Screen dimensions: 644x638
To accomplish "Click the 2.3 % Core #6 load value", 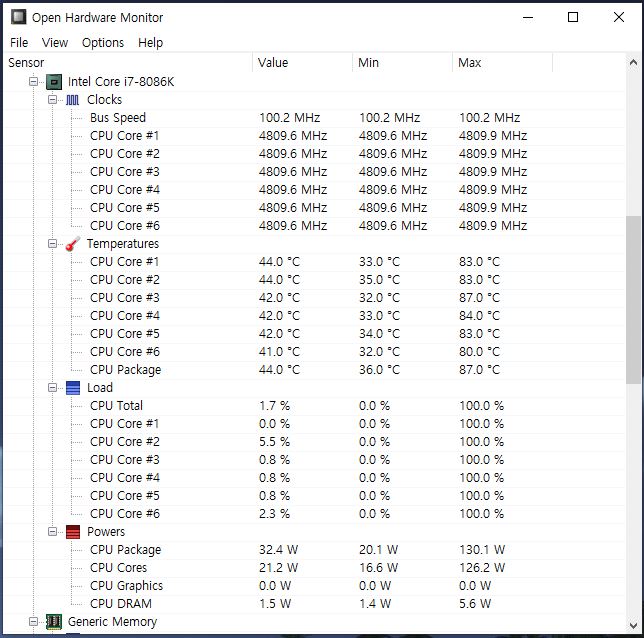I will coord(274,514).
